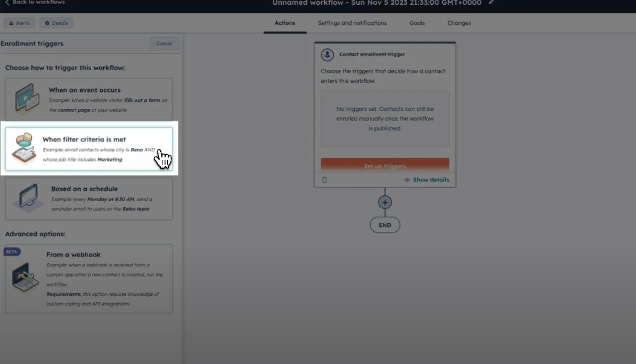Select When filter criteria is met
Image resolution: width=636 pixels, height=364 pixels.
point(89,149)
